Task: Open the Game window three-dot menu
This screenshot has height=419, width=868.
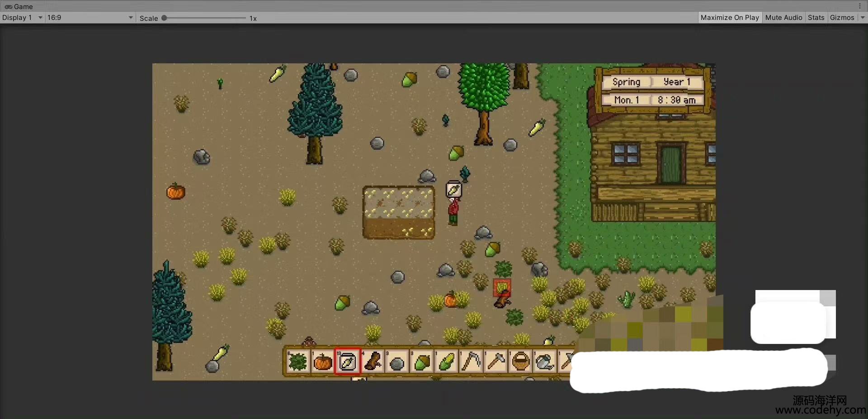Action: (x=860, y=6)
